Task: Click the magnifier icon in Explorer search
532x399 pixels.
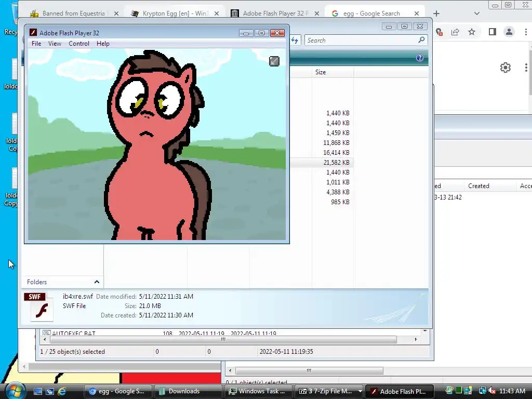Action: coord(421,40)
